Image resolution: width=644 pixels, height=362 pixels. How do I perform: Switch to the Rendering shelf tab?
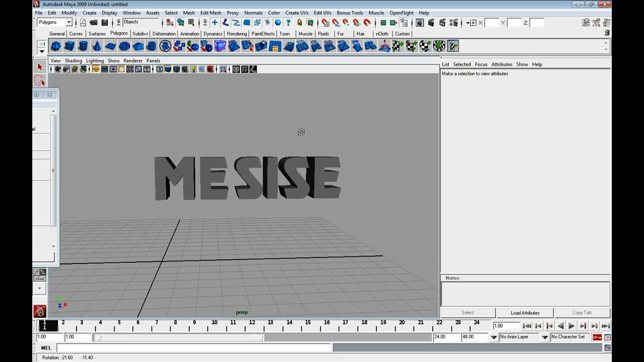237,34
